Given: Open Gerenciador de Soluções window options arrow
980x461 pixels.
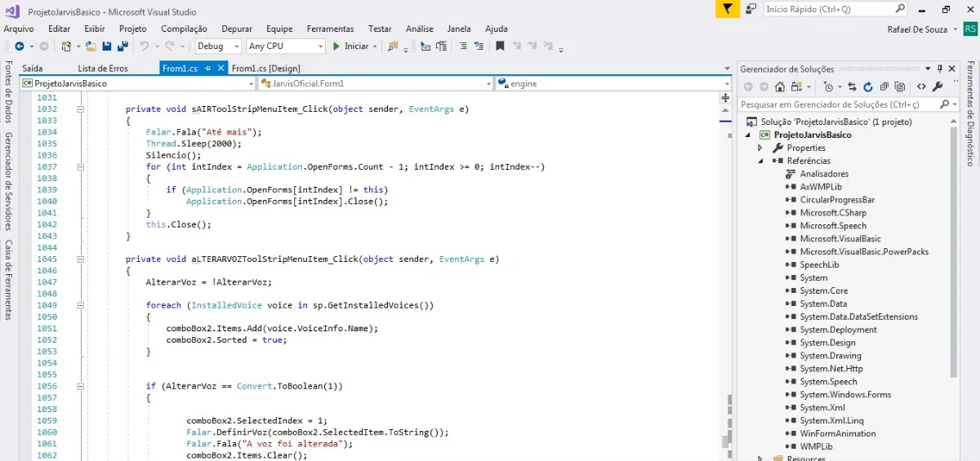Looking at the screenshot, I should (927, 69).
